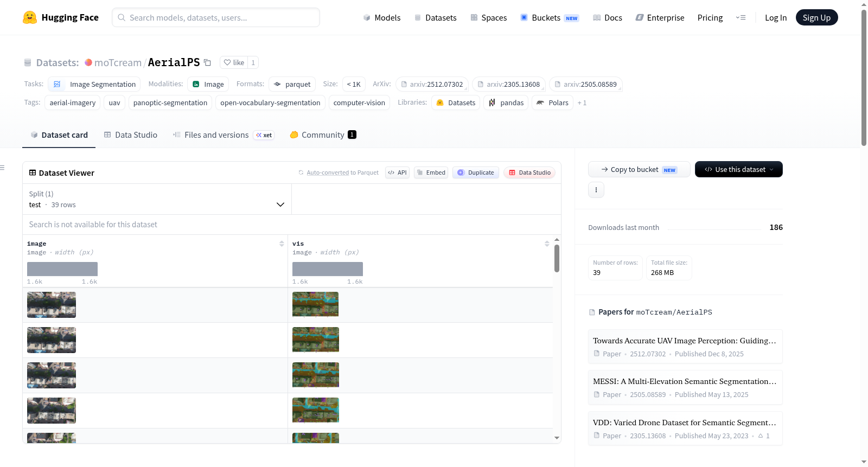
Task: Select the open-vocabulary-segmentation tag
Action: pos(270,103)
